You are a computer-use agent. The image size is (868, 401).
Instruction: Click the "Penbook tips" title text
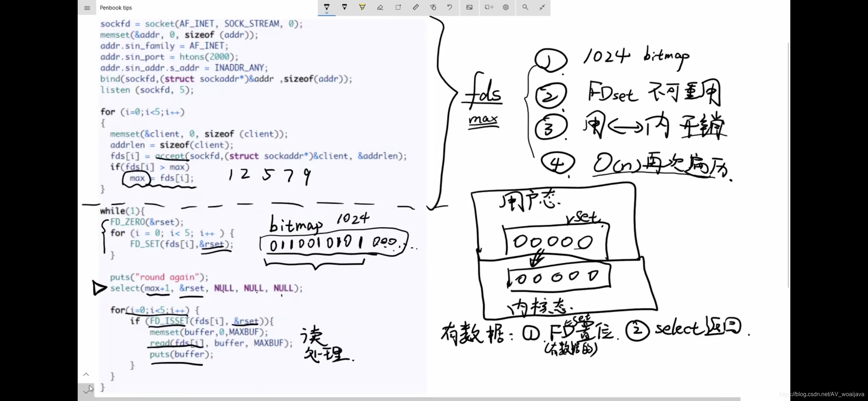[x=116, y=7]
